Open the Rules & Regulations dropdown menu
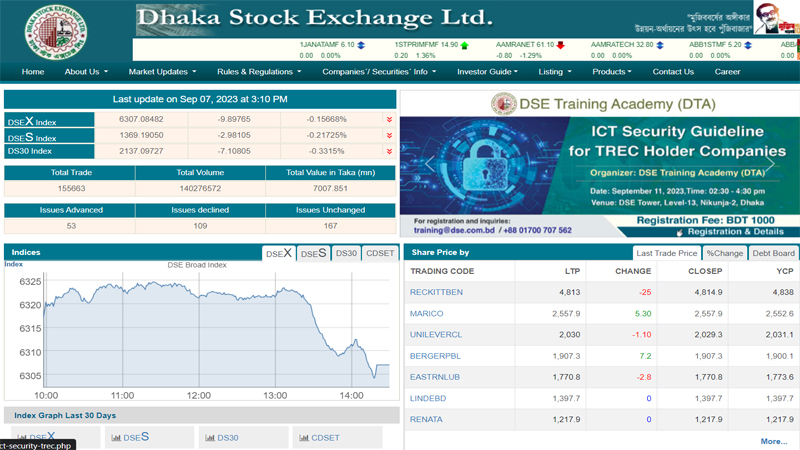The image size is (800, 450). pos(259,72)
